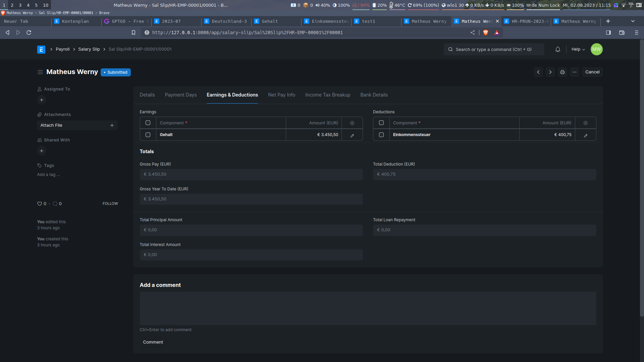
Task: Select all earnings rows via header checkbox
Action: [x=148, y=123]
